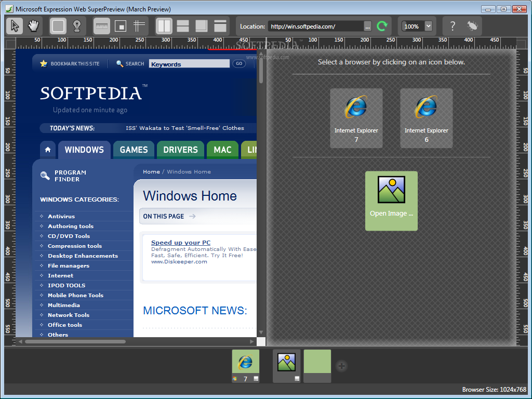Add a browser with plus button
Screen dimensions: 532x399
342,366
